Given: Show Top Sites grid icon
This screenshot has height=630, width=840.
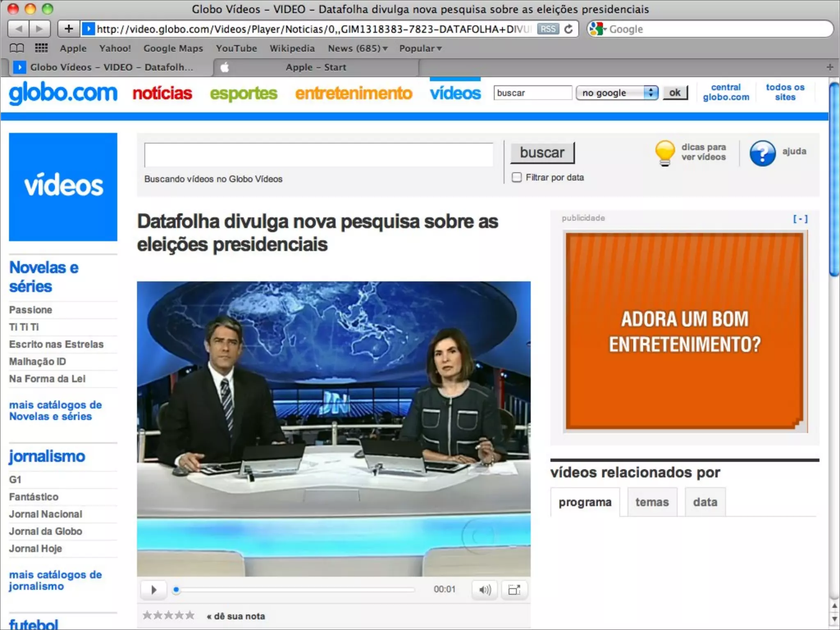Looking at the screenshot, I should pos(41,48).
